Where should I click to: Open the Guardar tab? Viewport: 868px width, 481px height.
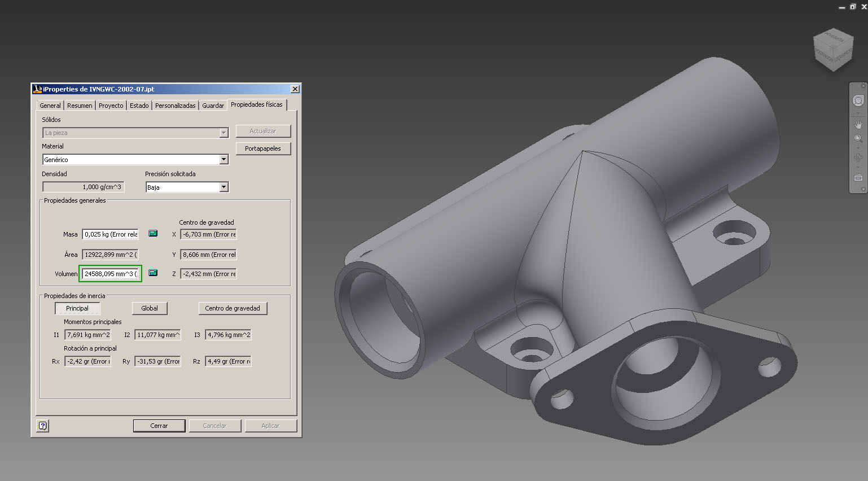[x=213, y=106]
